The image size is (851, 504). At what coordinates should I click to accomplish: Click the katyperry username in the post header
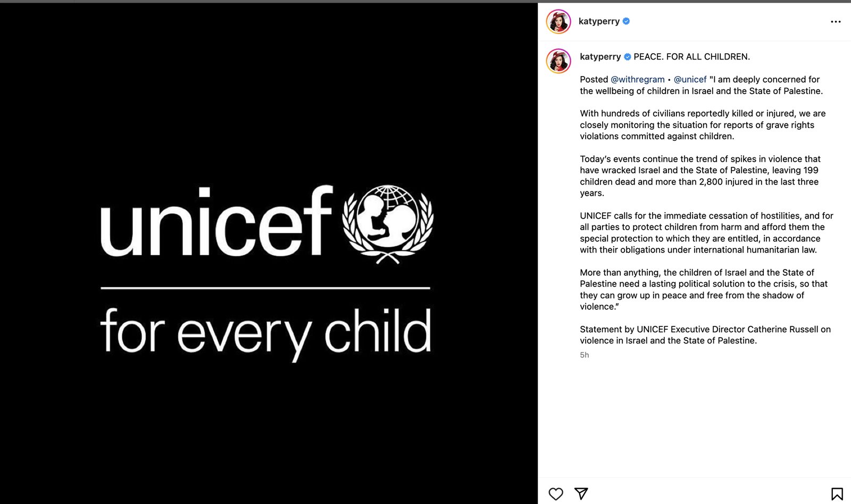[599, 21]
